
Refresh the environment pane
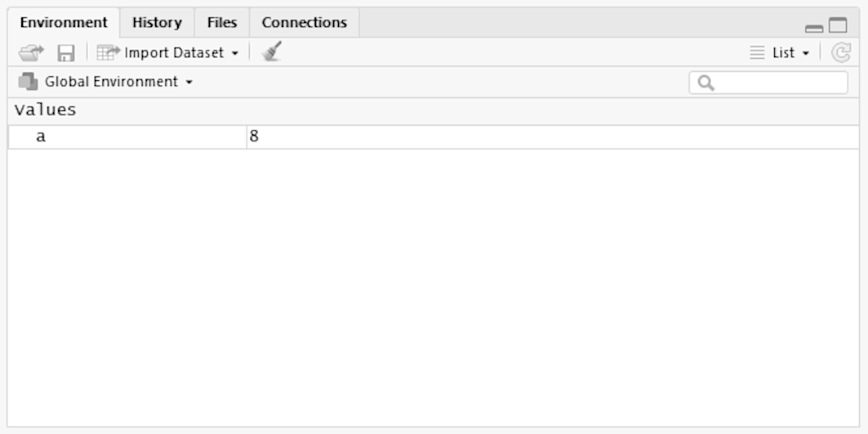[x=840, y=53]
